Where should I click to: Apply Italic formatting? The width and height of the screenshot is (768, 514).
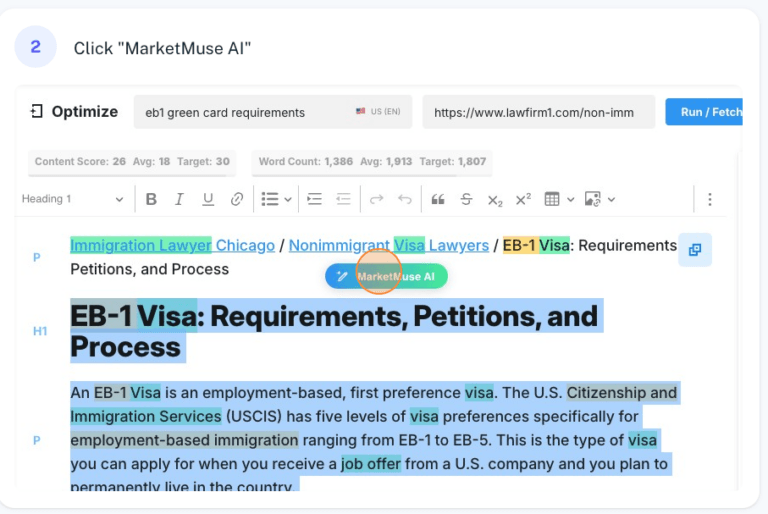click(179, 199)
